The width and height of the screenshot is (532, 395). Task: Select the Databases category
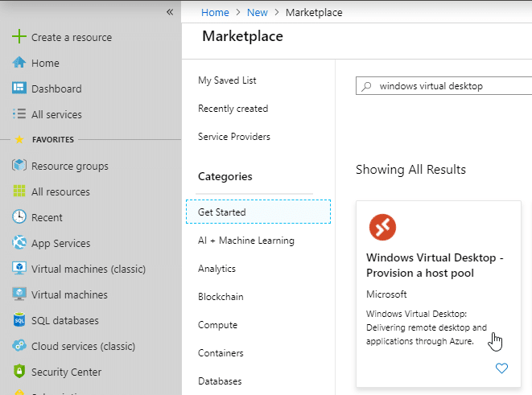click(220, 381)
